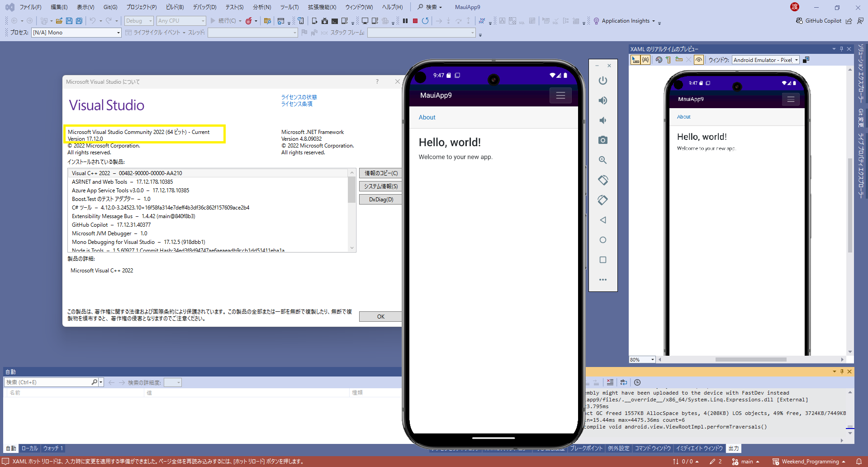Rotate emulator left icon

[602, 180]
